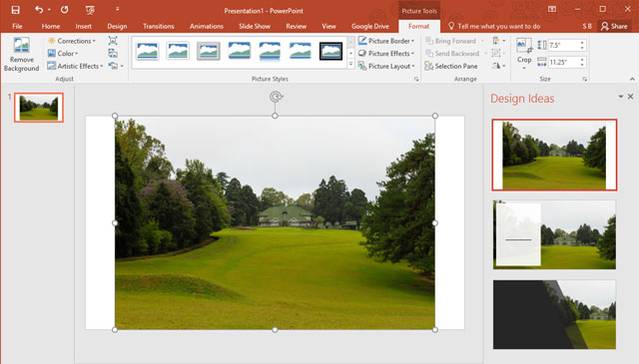639x364 pixels.
Task: Open the Picture Border dropdown
Action: click(x=386, y=41)
